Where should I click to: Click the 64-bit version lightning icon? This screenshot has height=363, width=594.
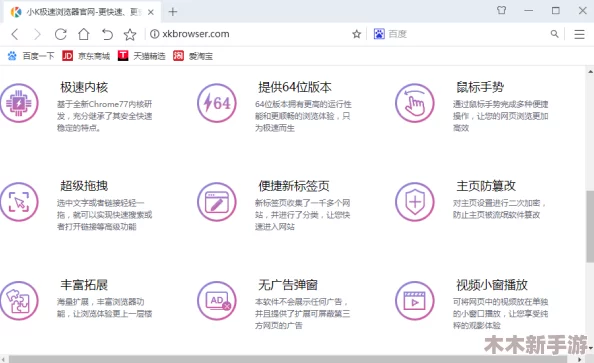click(x=217, y=103)
